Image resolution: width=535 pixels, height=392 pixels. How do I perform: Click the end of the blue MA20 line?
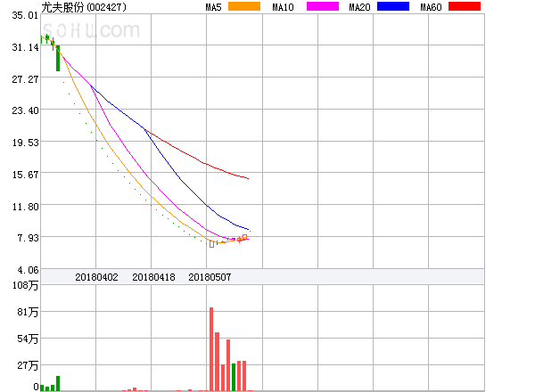[249, 229]
